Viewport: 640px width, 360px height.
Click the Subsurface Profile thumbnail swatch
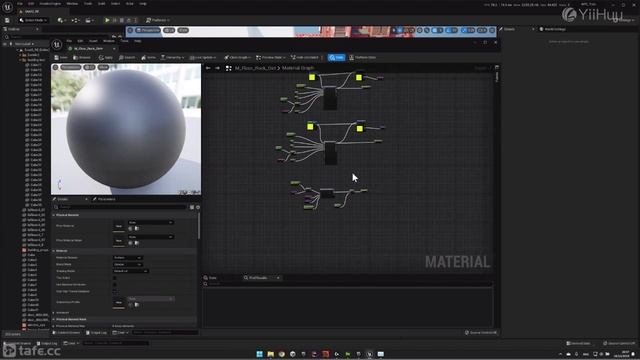118,302
